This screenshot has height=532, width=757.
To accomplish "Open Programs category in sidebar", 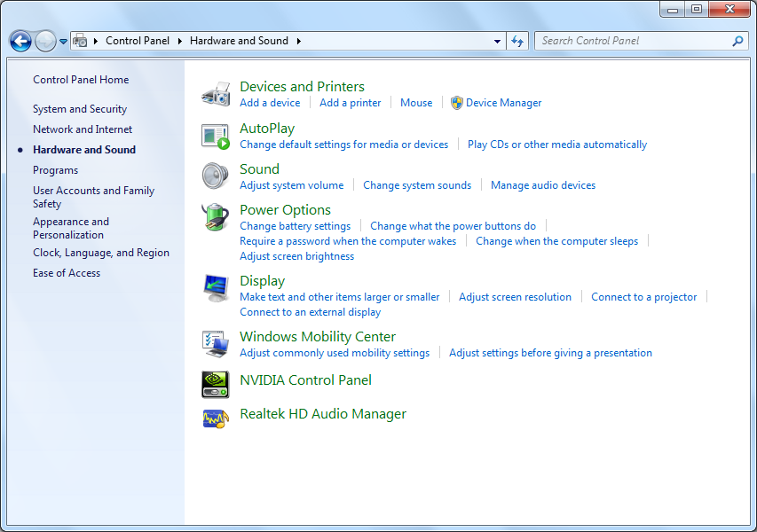I will pos(56,170).
